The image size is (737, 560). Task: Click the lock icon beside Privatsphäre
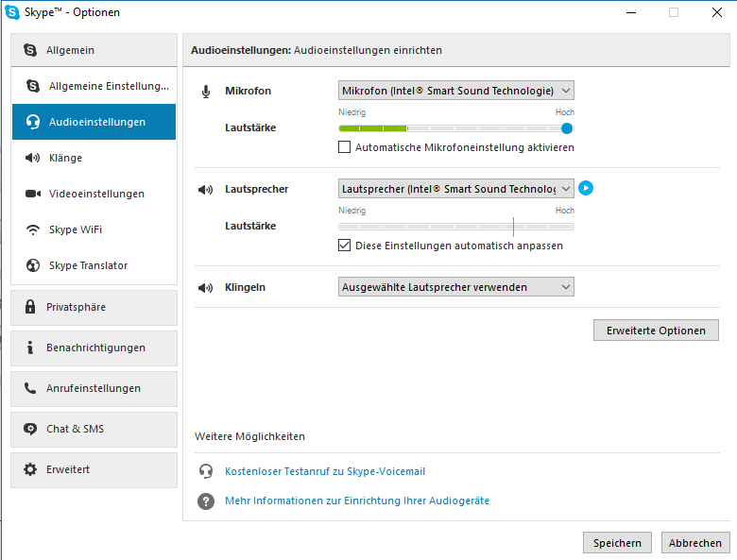pyautogui.click(x=30, y=307)
